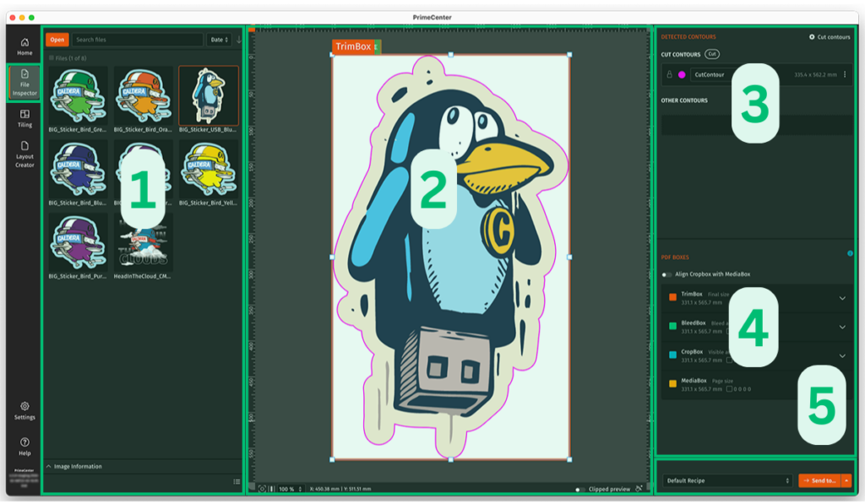The image size is (865, 504).
Task: Expand the TrimBox row chevron
Action: point(842,298)
